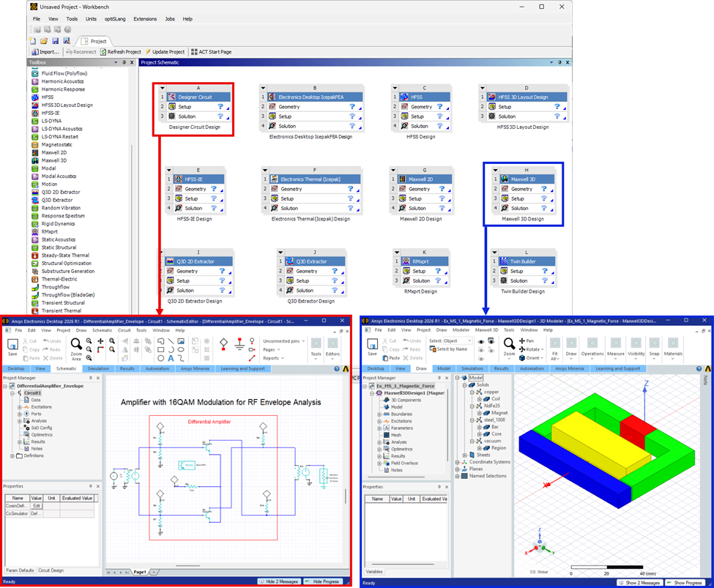Select the text 'A' drawing tool in circuit window
Viewport: 714px width, 588px height.
tap(171, 359)
